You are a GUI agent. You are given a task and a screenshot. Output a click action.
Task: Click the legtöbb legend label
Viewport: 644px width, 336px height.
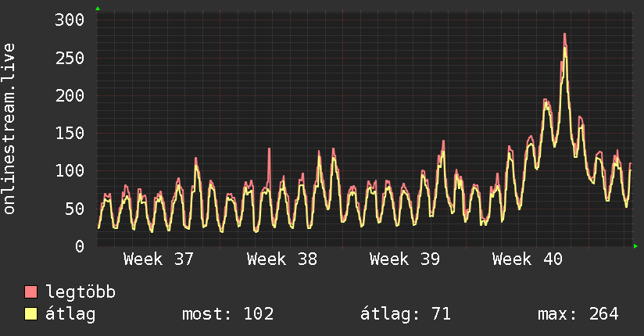point(80,292)
